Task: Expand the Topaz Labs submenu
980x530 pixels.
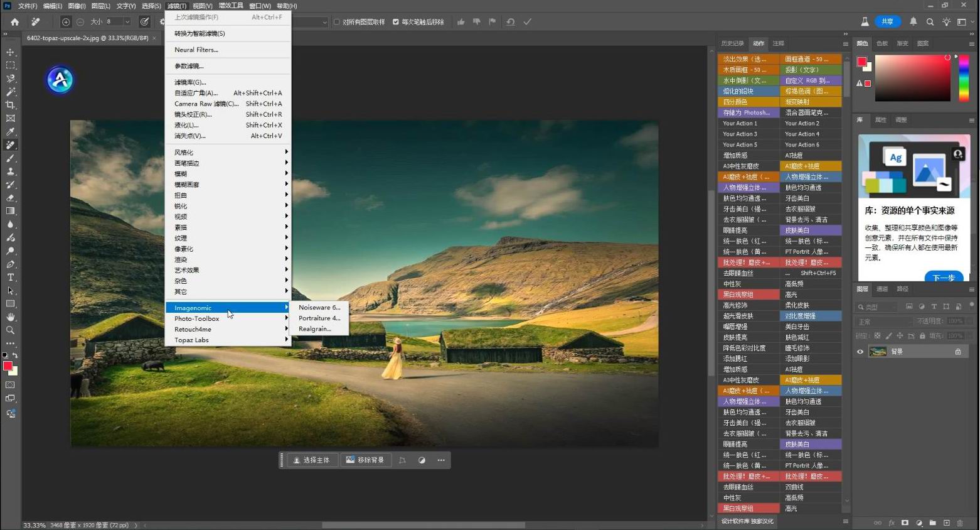Action: 228,340
